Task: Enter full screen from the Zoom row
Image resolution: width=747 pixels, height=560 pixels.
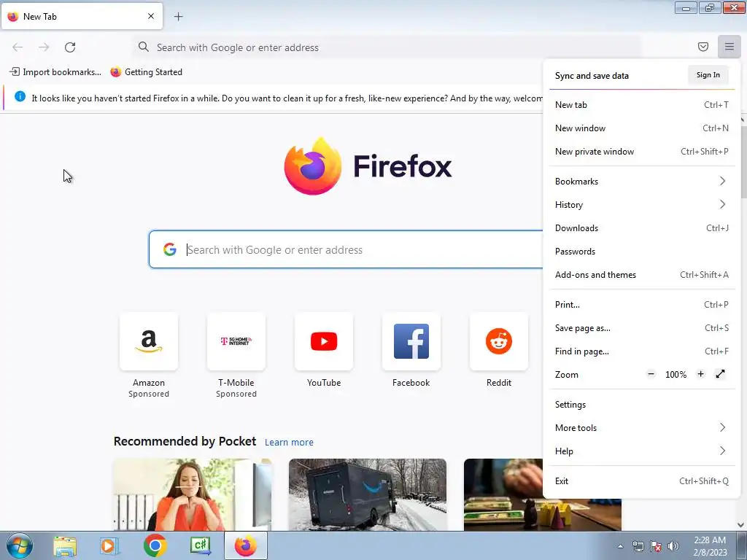Action: [720, 374]
